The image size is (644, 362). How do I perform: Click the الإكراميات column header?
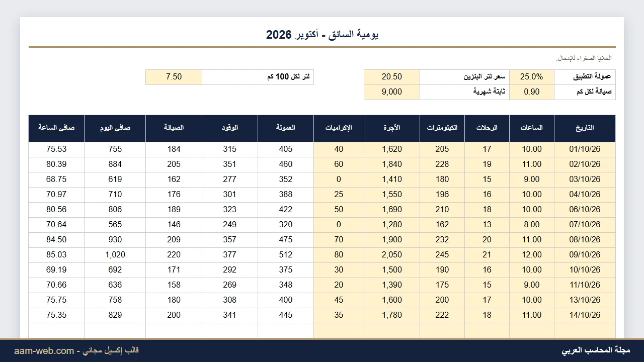339,128
